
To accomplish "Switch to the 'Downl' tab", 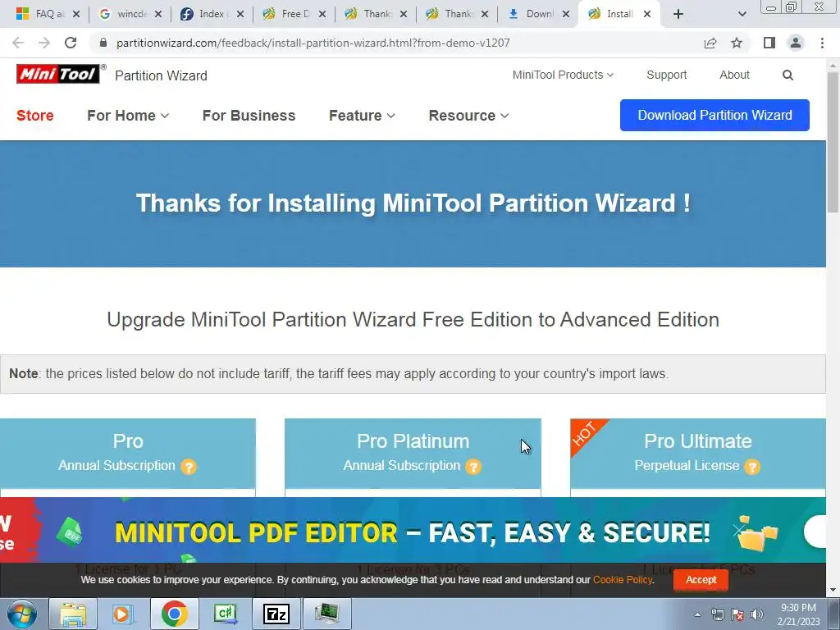I will [x=536, y=14].
